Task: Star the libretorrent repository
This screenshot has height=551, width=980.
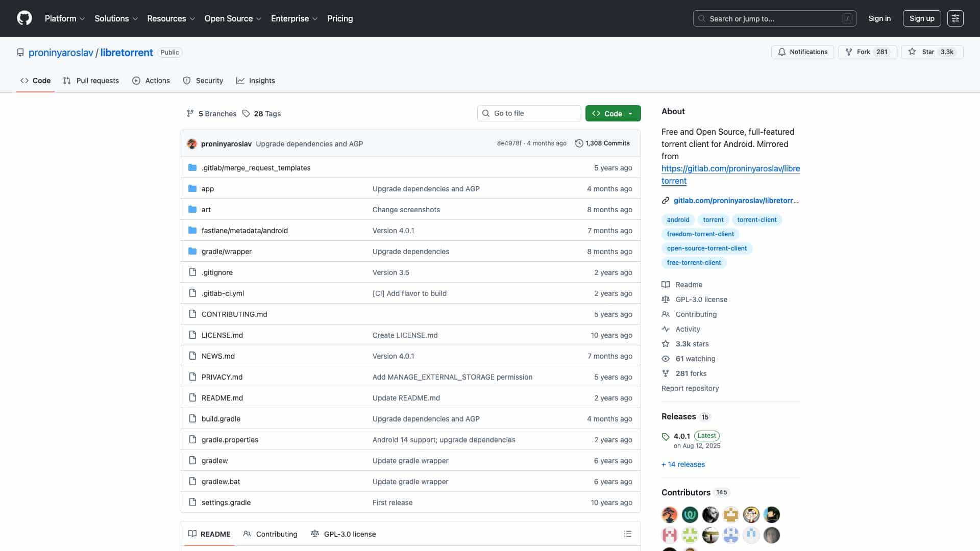Action: (x=932, y=52)
